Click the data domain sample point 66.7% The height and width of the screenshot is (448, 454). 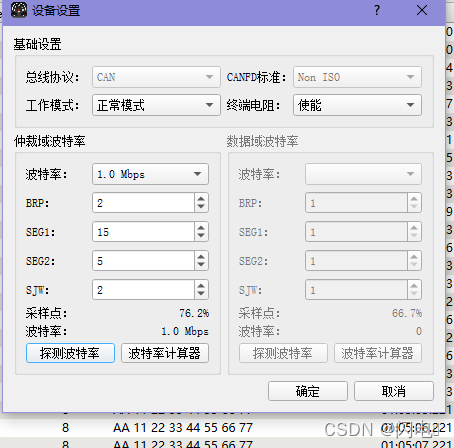(407, 313)
